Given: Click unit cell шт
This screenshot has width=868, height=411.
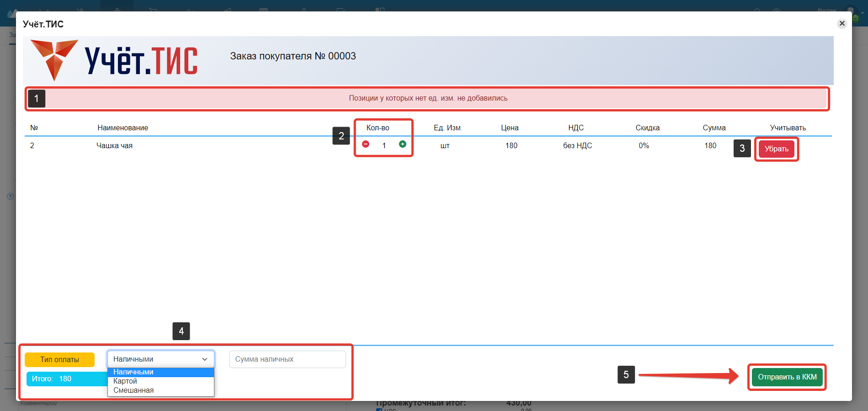Looking at the screenshot, I should [445, 146].
